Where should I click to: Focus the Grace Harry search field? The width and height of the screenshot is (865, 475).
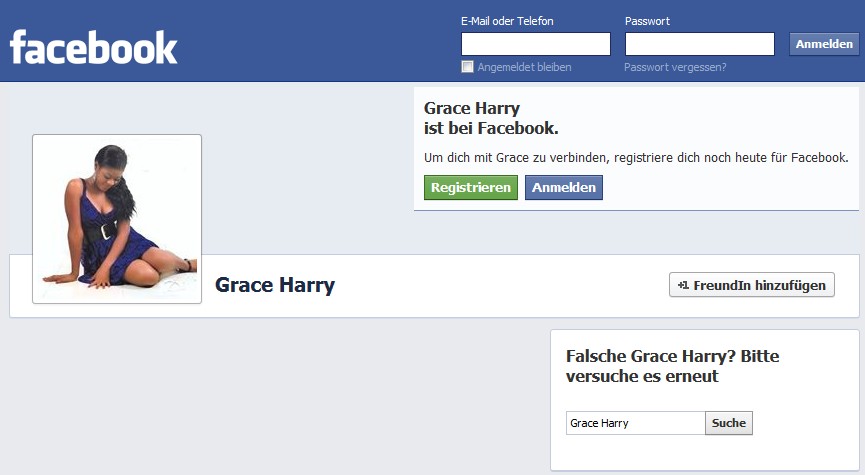pos(636,423)
